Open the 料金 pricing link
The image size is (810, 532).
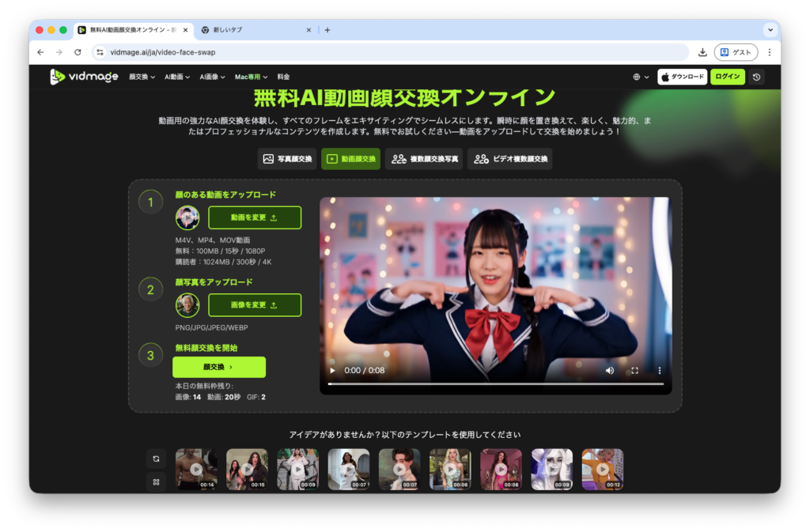tap(283, 77)
